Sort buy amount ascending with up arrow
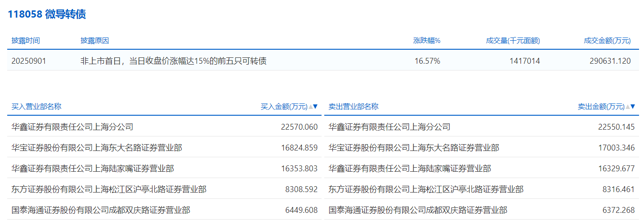644x221 pixels. point(310,107)
